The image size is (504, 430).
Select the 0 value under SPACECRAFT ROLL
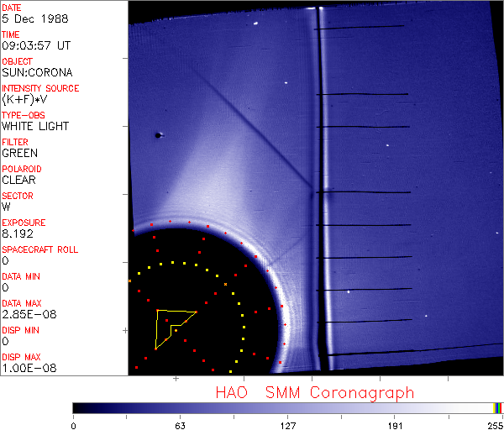coord(5,260)
